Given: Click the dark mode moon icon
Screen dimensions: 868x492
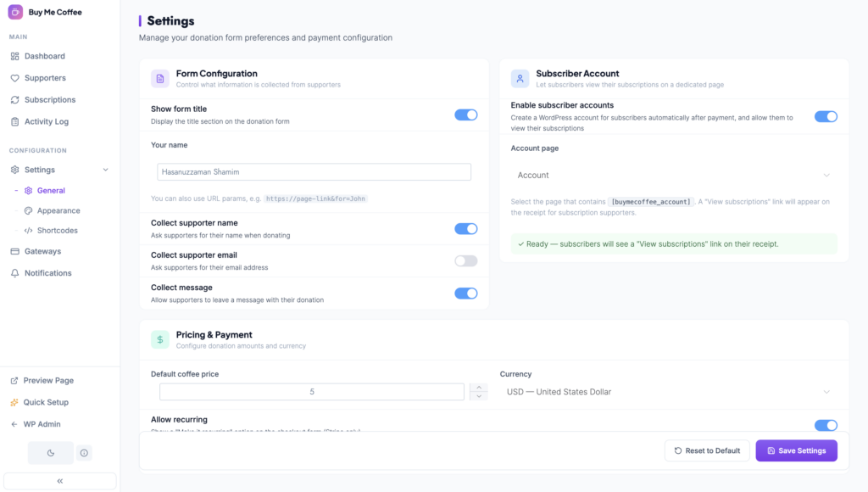Looking at the screenshot, I should click(x=50, y=453).
